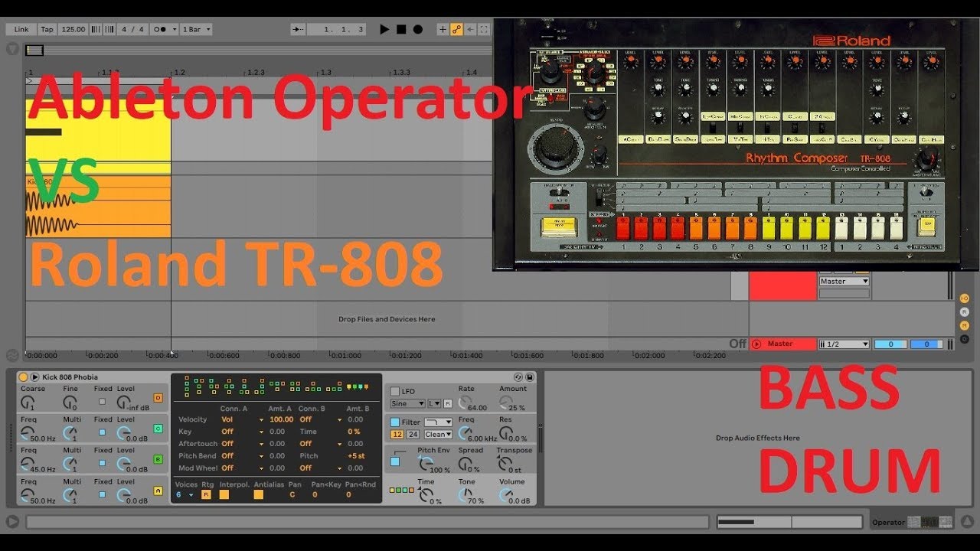Enable the LFO checkbox
This screenshot has width=980, height=551.
click(x=395, y=391)
